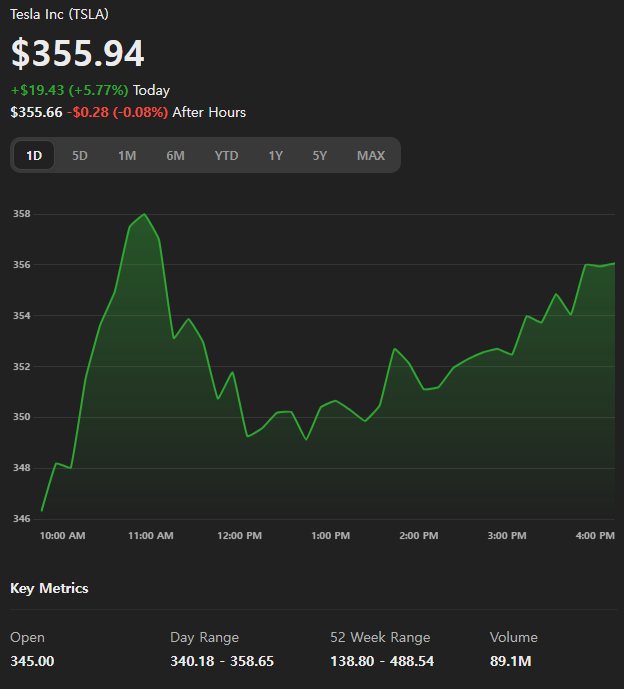Click the 358 y-axis label

pos(22,214)
